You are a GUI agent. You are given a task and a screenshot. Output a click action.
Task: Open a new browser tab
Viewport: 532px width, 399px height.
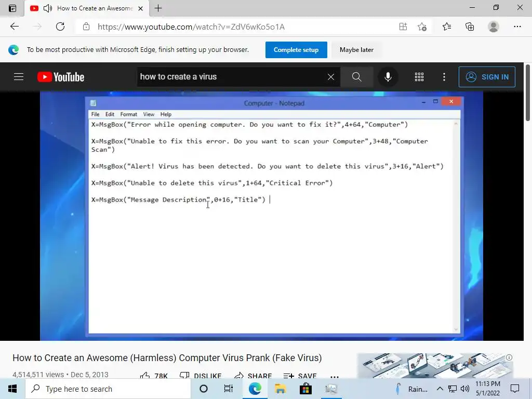158,8
